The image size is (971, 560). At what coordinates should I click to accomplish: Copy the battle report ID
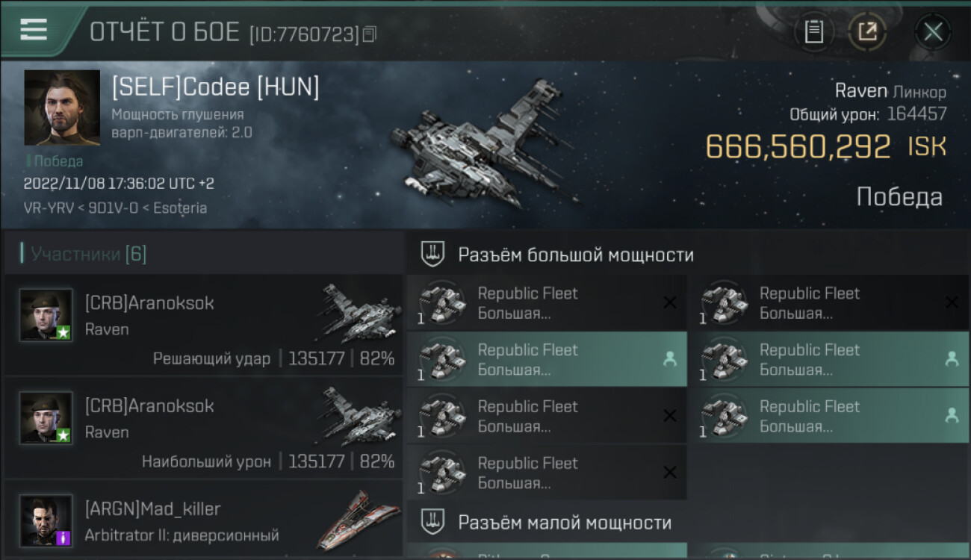[370, 34]
